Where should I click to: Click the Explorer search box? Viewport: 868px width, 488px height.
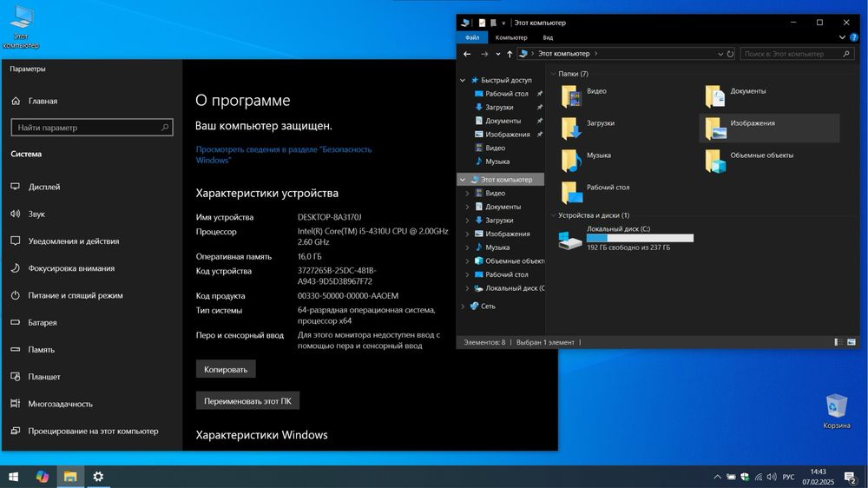pos(797,54)
